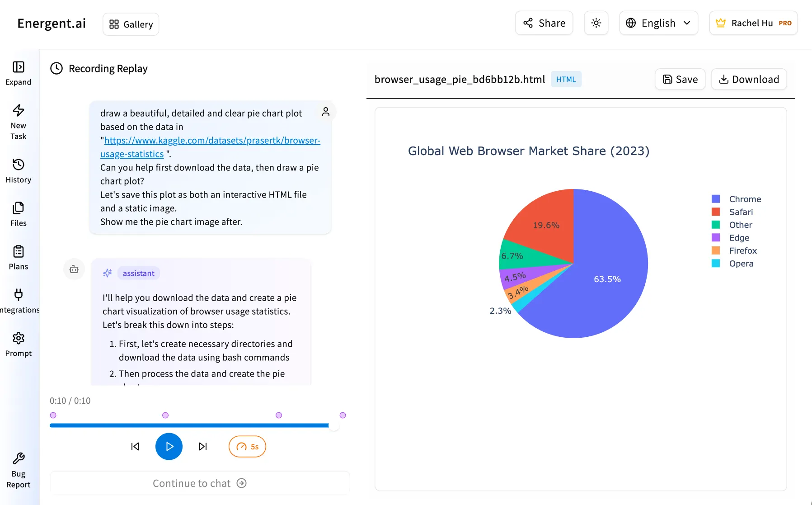Select the New Task icon
Image resolution: width=812 pixels, height=505 pixels.
point(18,110)
